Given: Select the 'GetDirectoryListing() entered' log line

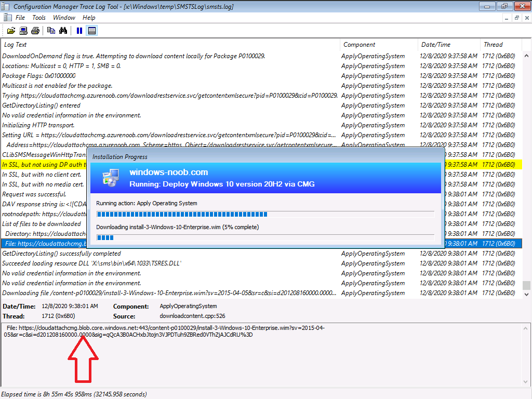Looking at the screenshot, I should click(261, 105).
